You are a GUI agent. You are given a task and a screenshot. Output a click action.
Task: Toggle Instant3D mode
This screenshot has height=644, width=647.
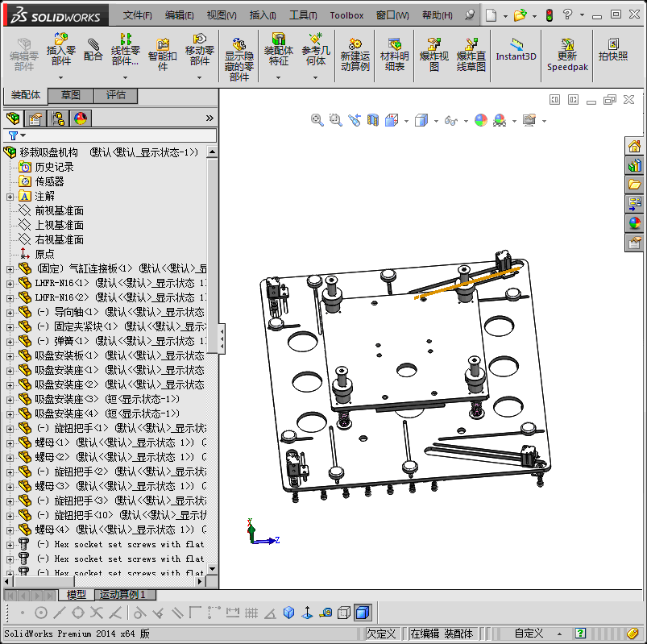point(516,48)
